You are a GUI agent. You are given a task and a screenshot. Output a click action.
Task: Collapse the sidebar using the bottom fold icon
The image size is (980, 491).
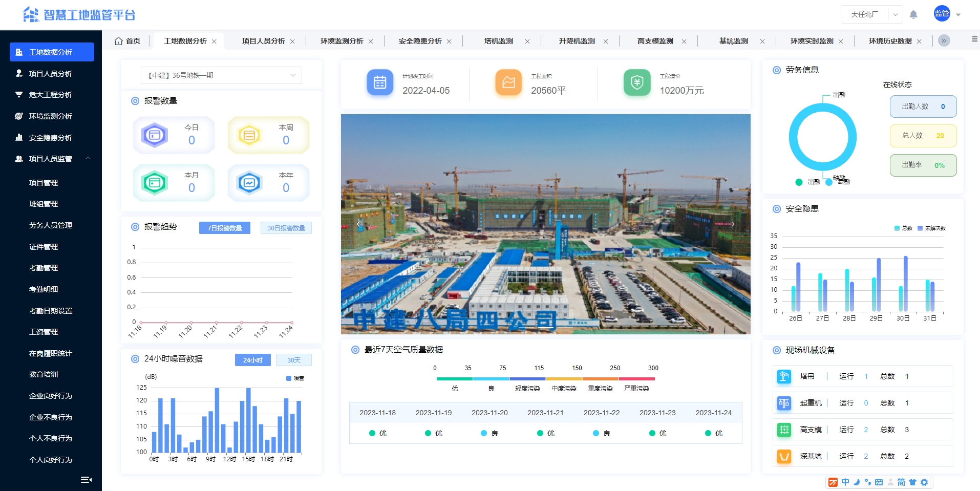tap(86, 480)
